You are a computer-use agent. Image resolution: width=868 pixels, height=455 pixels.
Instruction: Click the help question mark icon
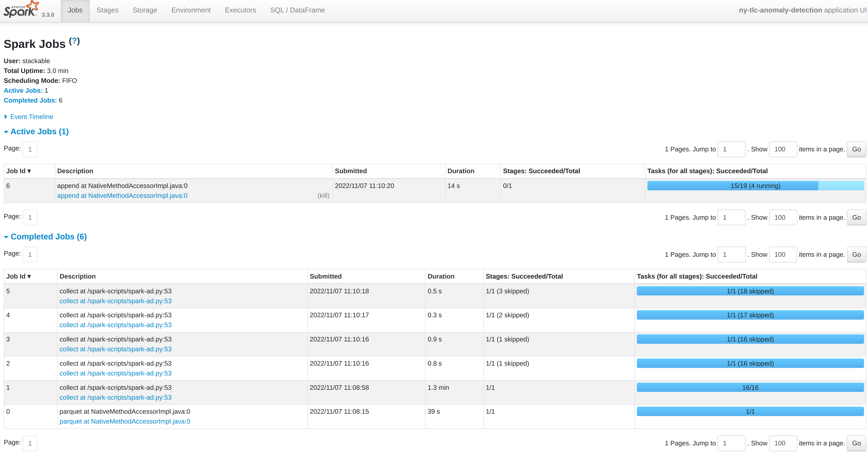pyautogui.click(x=74, y=41)
